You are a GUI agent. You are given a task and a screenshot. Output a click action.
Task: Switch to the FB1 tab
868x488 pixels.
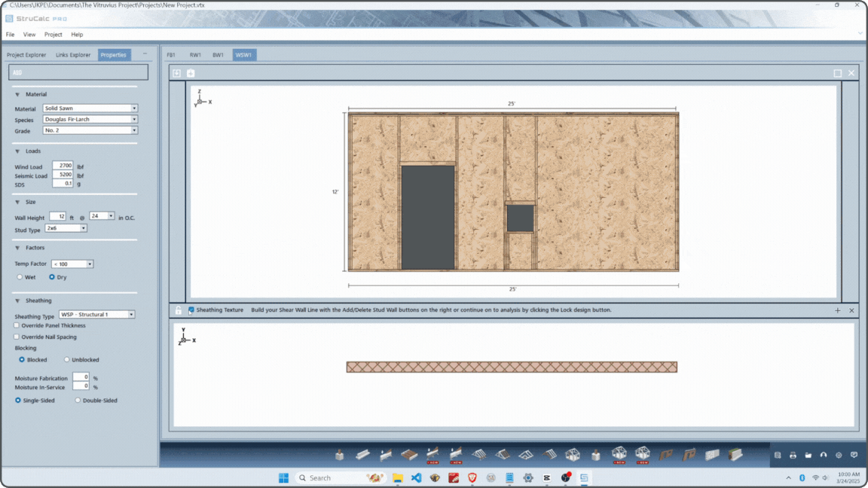click(x=170, y=54)
